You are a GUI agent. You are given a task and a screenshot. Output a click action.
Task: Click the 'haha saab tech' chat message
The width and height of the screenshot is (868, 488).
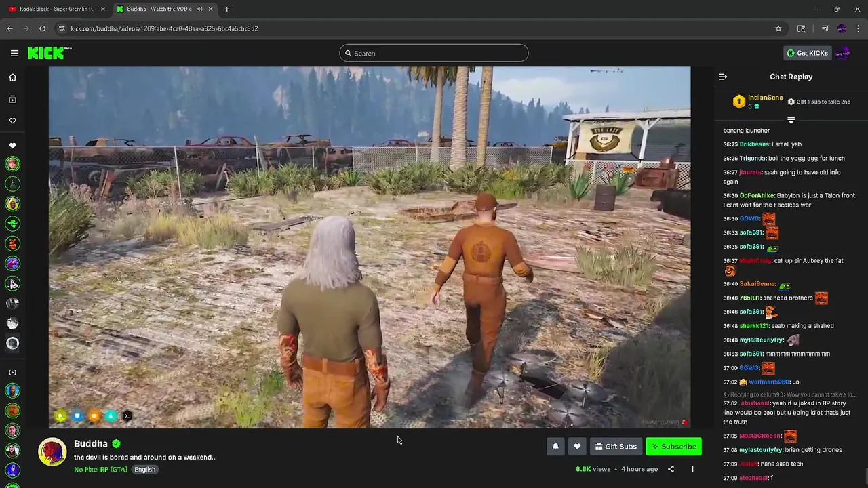(782, 464)
